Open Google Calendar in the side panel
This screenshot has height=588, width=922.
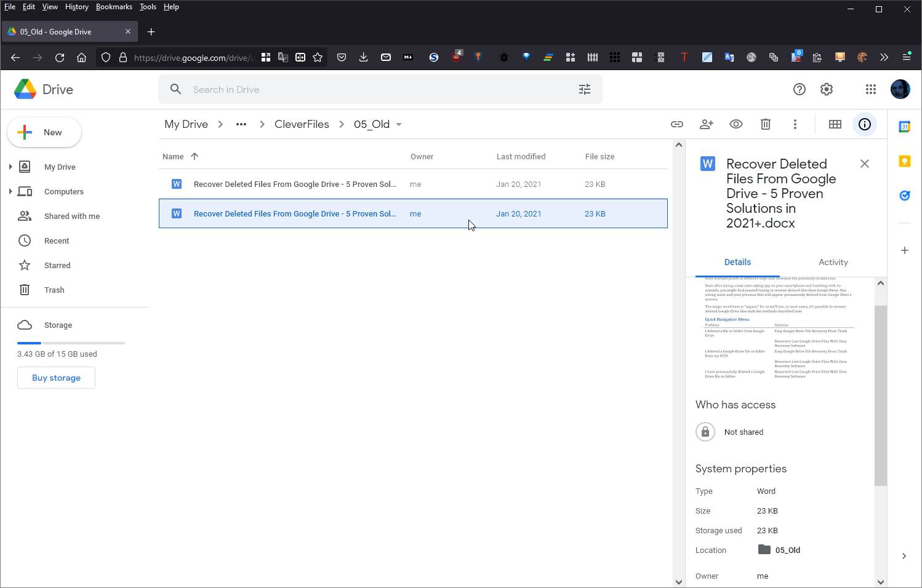point(904,127)
